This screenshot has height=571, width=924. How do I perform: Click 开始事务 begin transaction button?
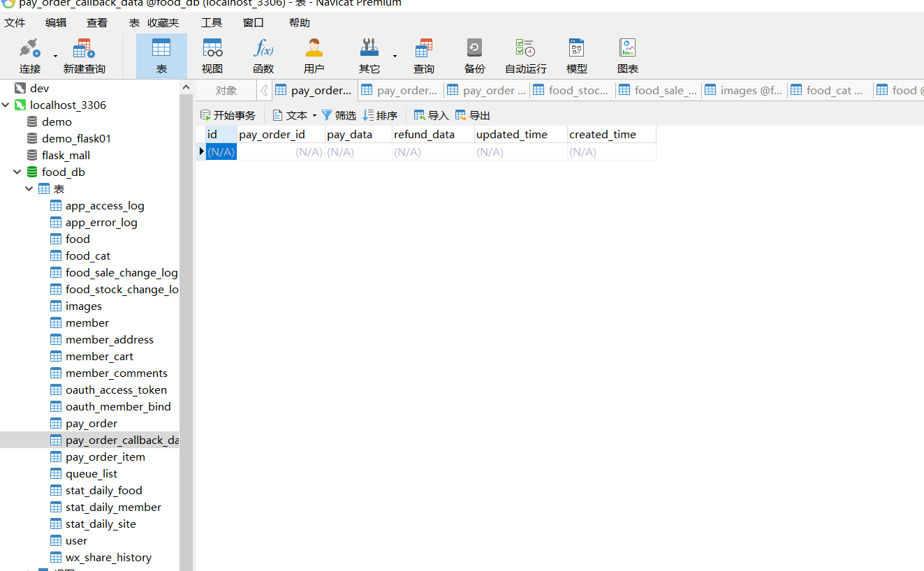(228, 115)
